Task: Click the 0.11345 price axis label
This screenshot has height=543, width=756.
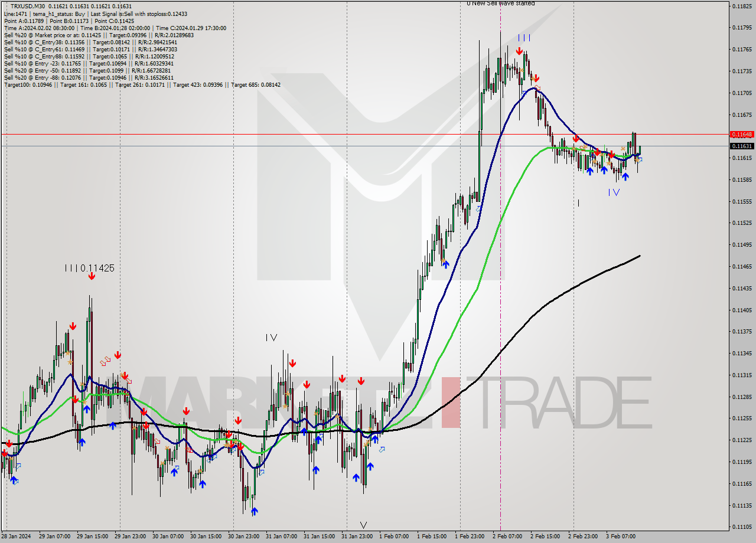Action: (742, 354)
